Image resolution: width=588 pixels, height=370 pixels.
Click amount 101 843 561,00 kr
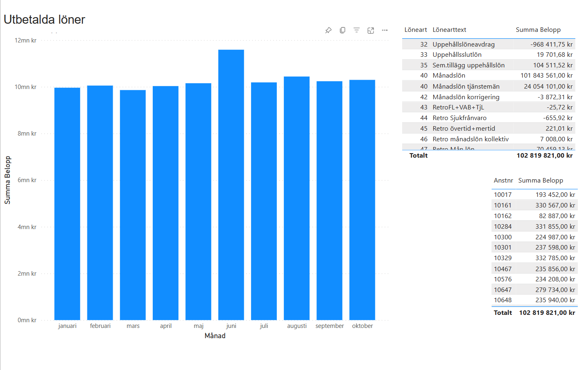click(546, 76)
